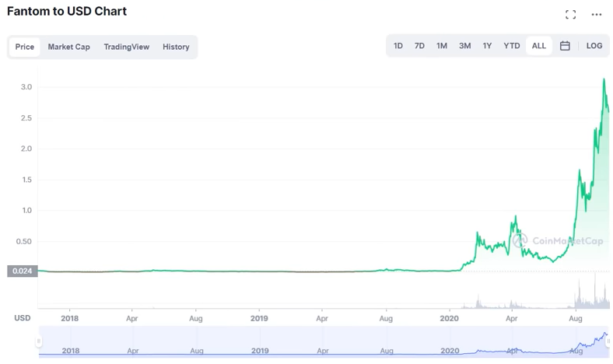Click the Fantom to USD Chart title

pyautogui.click(x=67, y=11)
